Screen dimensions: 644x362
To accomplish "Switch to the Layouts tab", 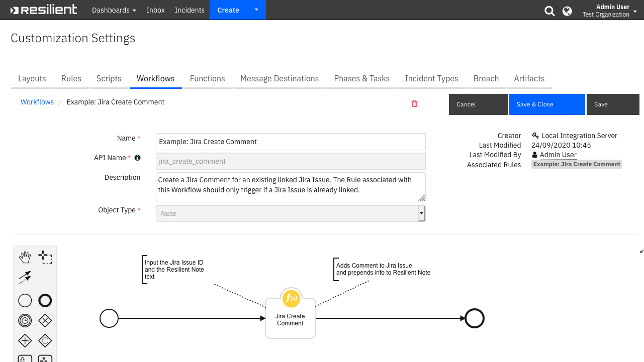I will [32, 79].
